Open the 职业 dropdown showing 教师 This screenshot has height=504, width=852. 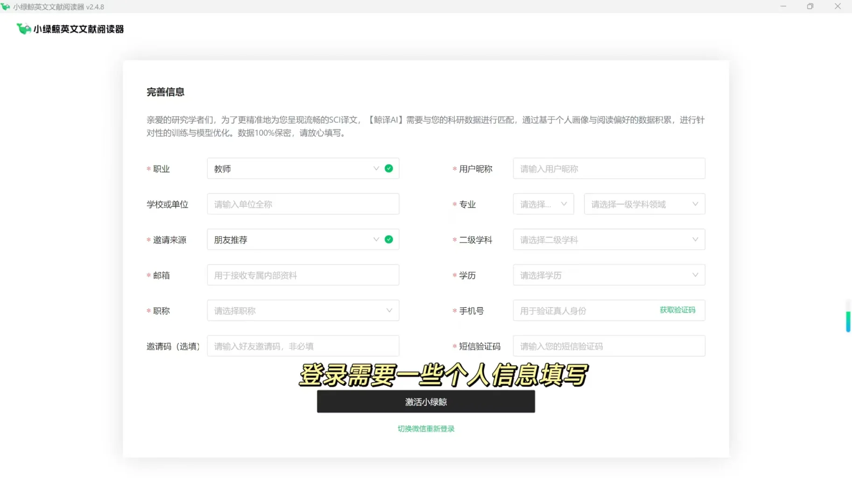pos(303,168)
